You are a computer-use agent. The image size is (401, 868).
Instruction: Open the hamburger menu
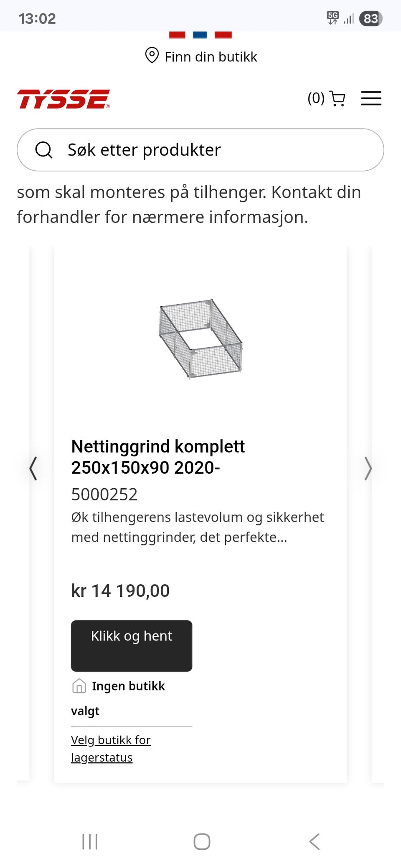(x=371, y=98)
